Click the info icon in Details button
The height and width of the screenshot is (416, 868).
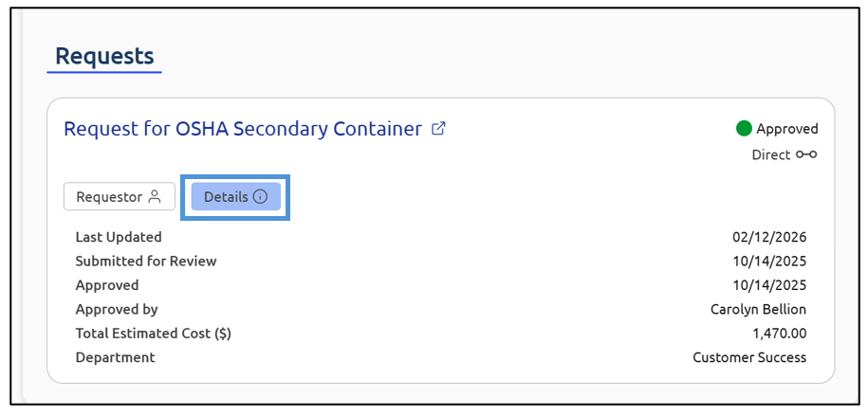tap(260, 197)
